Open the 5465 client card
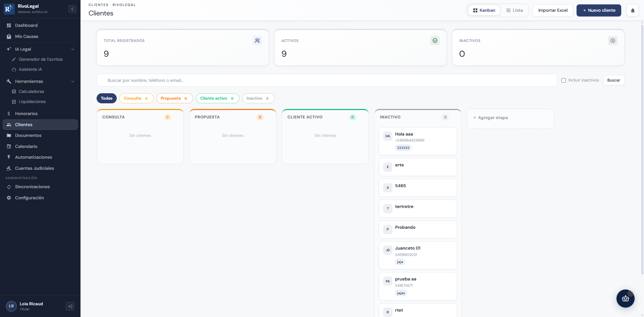 coord(418,188)
